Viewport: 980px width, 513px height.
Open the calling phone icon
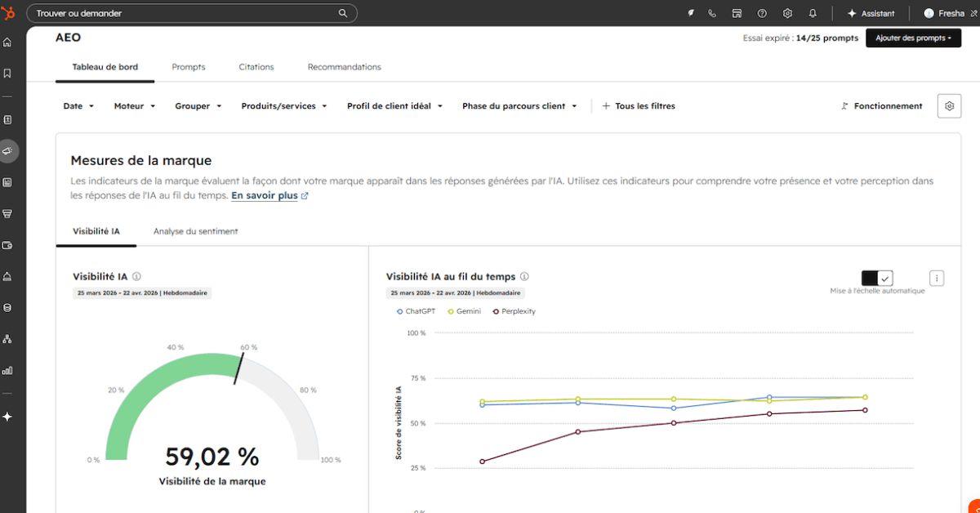(712, 13)
